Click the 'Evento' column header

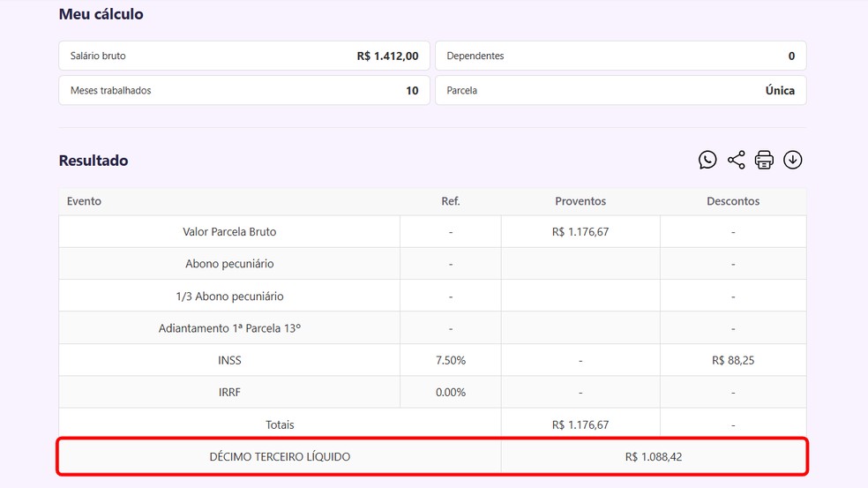point(84,201)
